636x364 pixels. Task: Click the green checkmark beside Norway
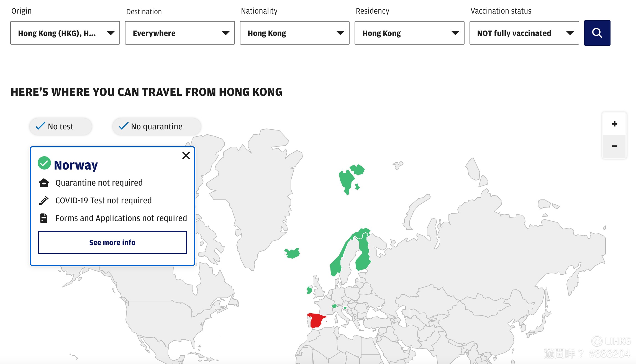(44, 163)
